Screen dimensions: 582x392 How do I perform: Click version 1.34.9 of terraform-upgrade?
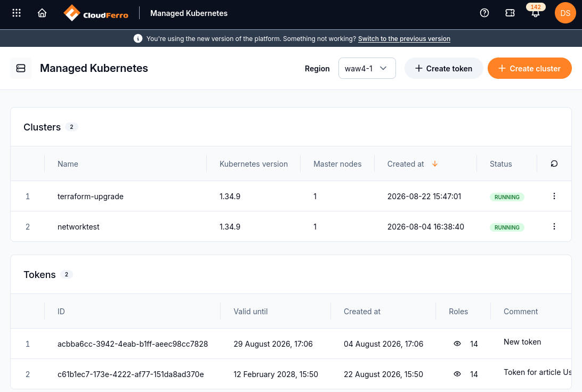230,197
